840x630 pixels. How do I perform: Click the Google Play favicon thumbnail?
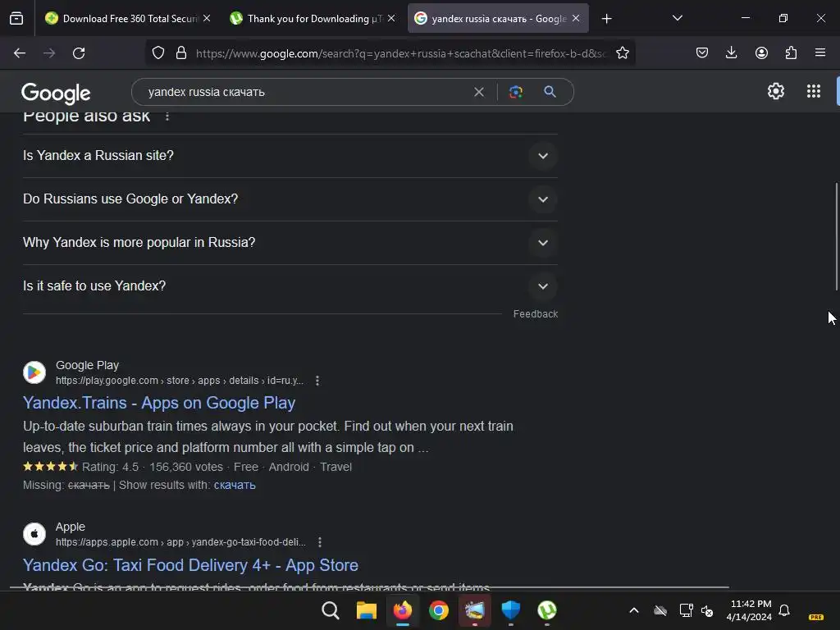click(x=34, y=372)
